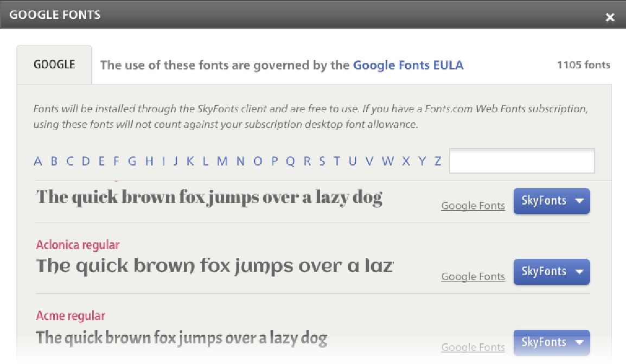Filter fonts by letter L
Image resolution: width=626 pixels, height=364 pixels.
[x=206, y=161]
